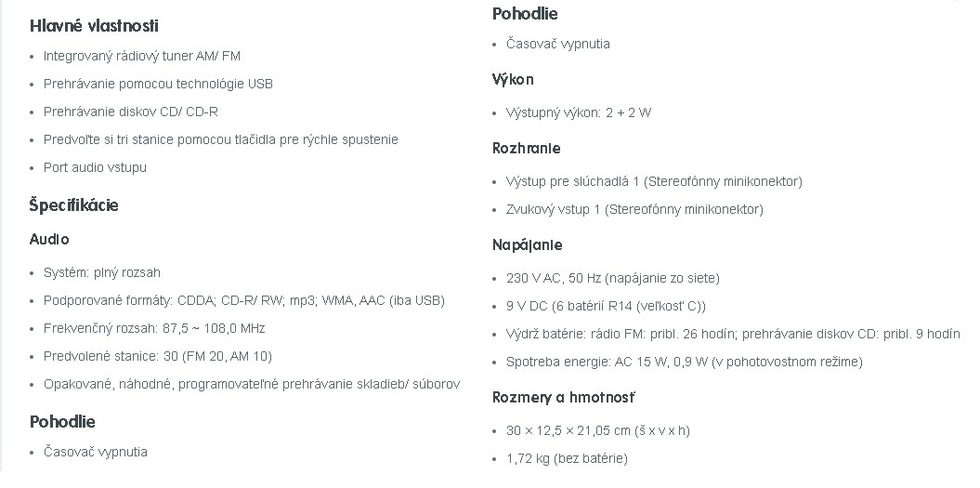Viewport: 980px width, 488px height.
Task: Click the USB playback feature line
Action: tap(158, 84)
